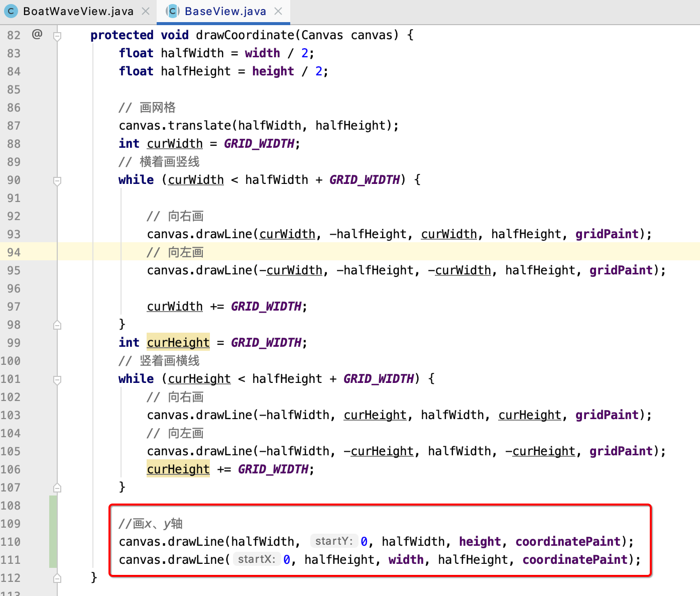The image size is (700, 596).
Task: Click the '//画x、y轴' comment
Action: (151, 524)
